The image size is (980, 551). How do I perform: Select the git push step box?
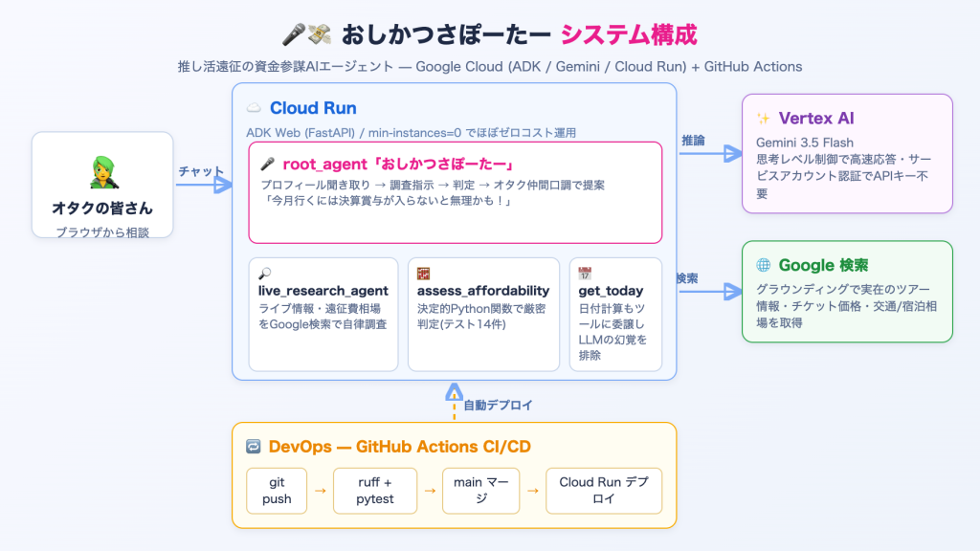tap(277, 491)
